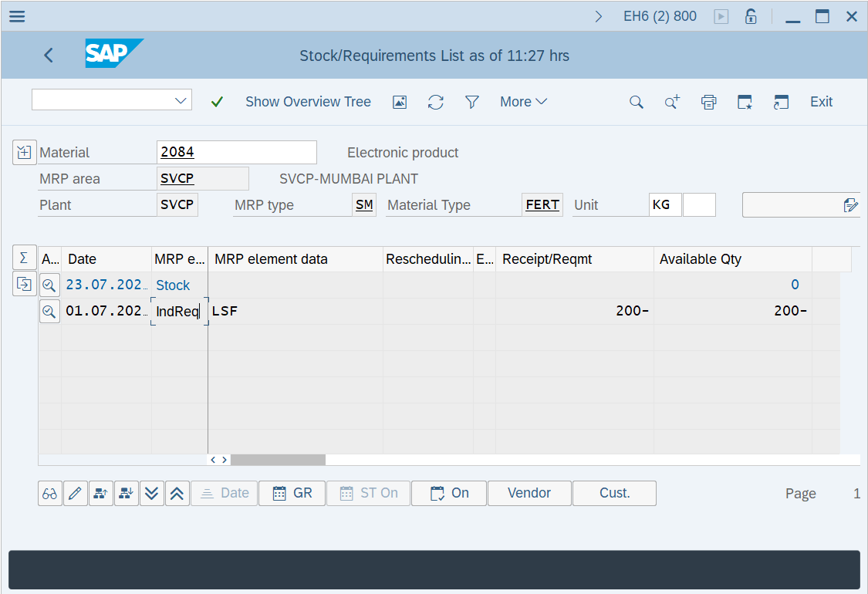The image size is (868, 594).
Task: Click the Search icon in the toolbar
Action: coord(636,101)
